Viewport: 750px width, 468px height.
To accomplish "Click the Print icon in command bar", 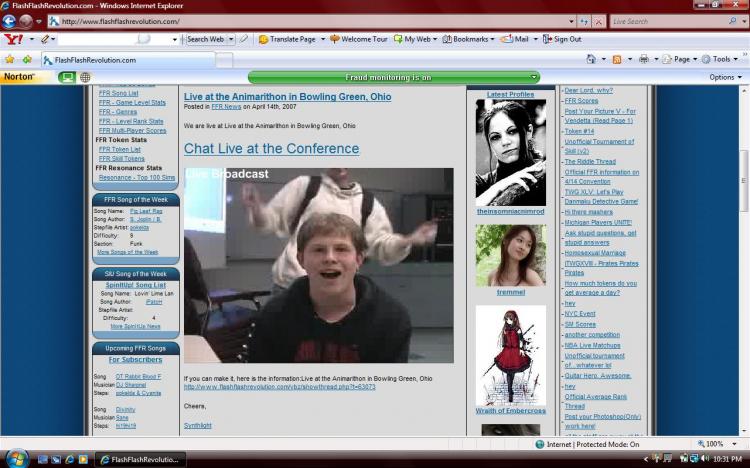I will click(x=644, y=59).
